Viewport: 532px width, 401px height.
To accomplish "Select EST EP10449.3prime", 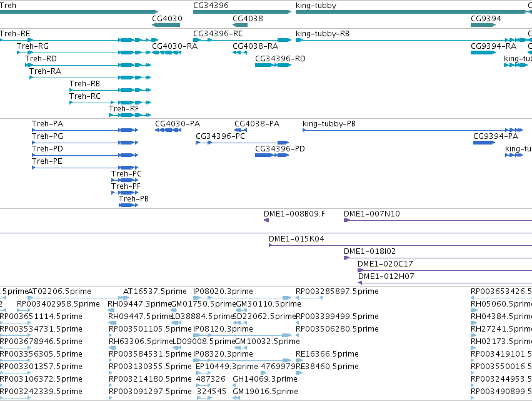I will coord(227,367).
